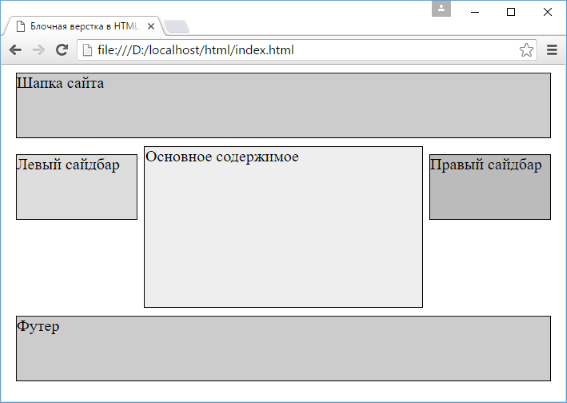Close the browser window
The image size is (567, 403).
(547, 12)
